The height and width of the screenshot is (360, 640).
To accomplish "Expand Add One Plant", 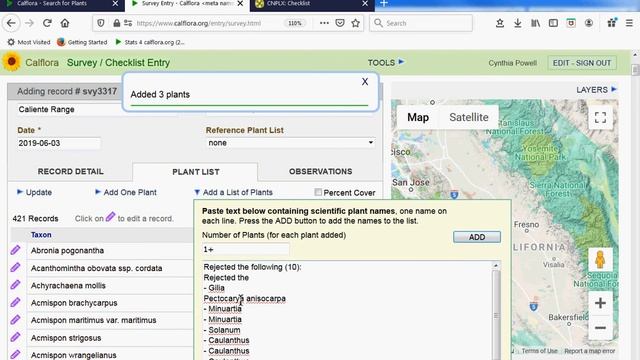I will (126, 192).
